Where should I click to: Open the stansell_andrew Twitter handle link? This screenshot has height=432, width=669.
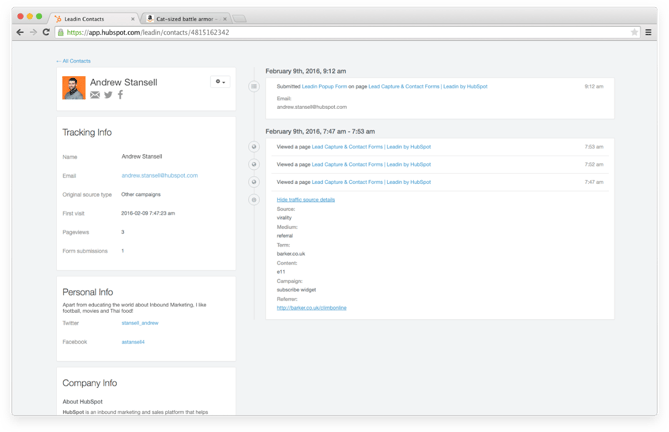(x=139, y=323)
